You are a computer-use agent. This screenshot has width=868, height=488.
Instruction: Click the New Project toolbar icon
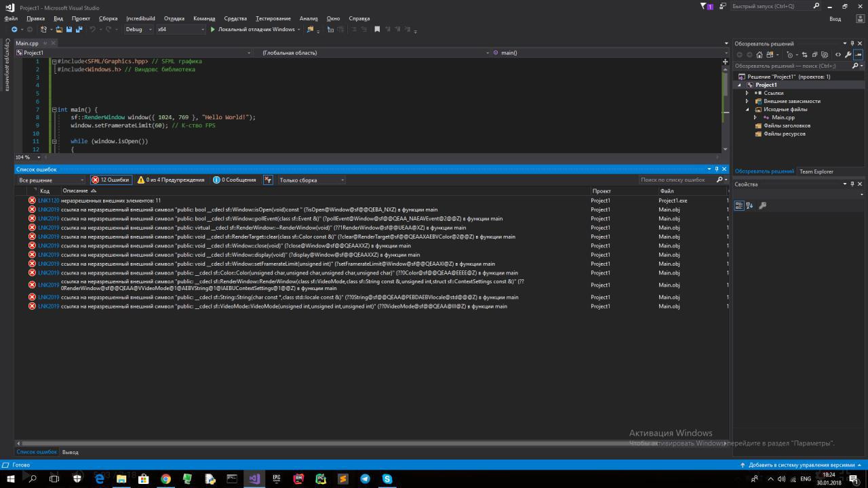click(43, 29)
